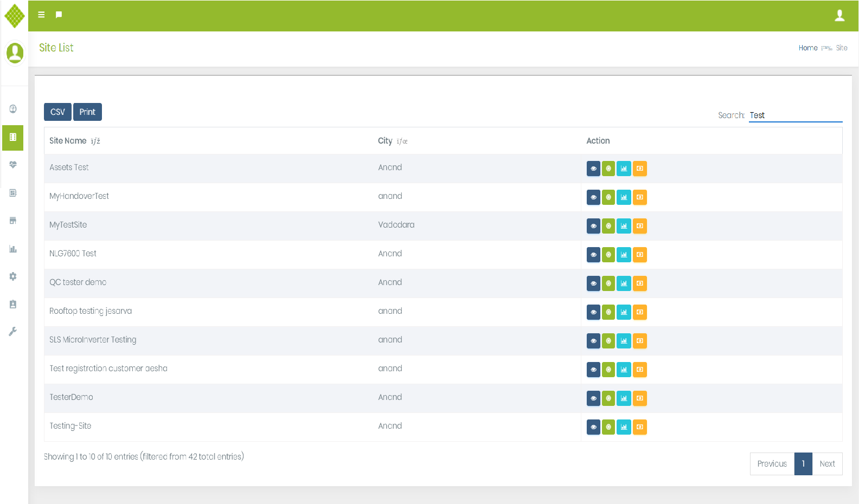Click the orange money icon for Testing-Site
The height and width of the screenshot is (504, 859).
[x=640, y=427]
